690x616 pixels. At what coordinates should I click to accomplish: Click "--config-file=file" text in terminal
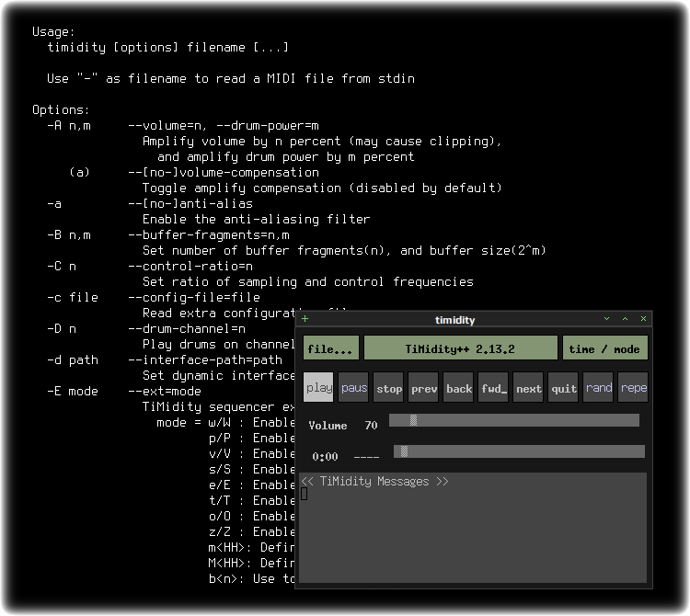pyautogui.click(x=194, y=298)
